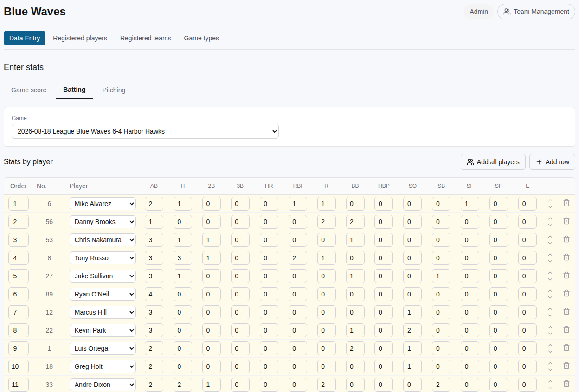Screen dimensions: 579x392
Task: Open the Mike Alvarez player dropdown
Action: 103,204
